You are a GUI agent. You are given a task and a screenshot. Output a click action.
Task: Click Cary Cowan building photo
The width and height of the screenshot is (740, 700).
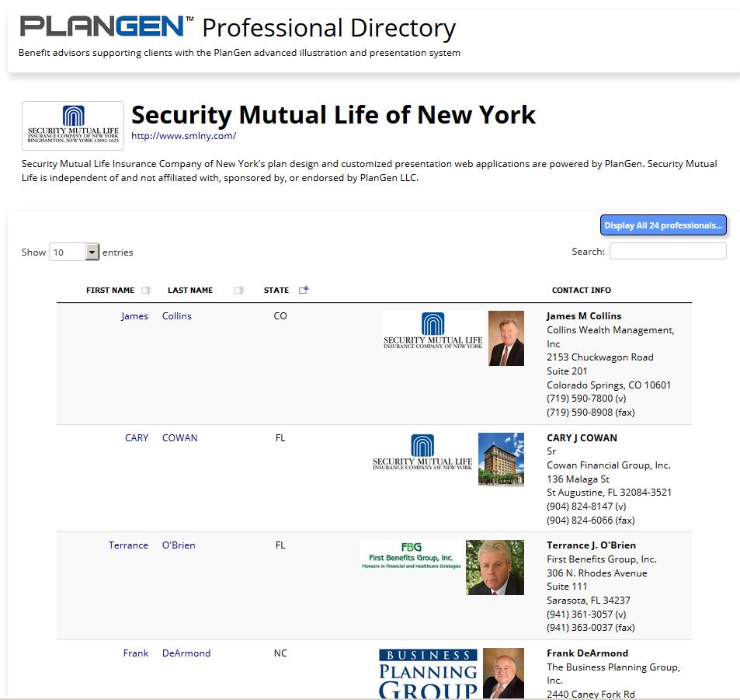tap(501, 460)
